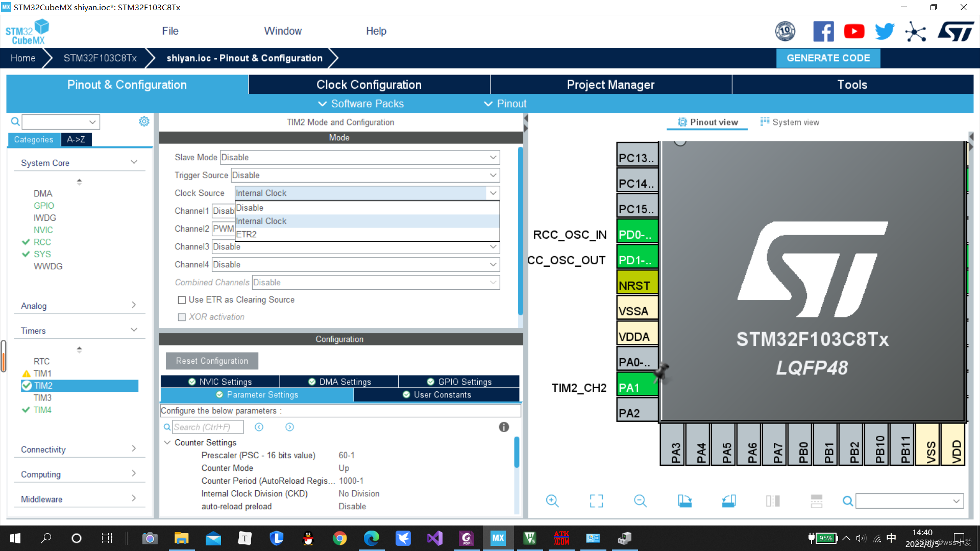Switch to A->Z peripheral sorting
Screen dimensions: 980x551
pyautogui.click(x=76, y=139)
